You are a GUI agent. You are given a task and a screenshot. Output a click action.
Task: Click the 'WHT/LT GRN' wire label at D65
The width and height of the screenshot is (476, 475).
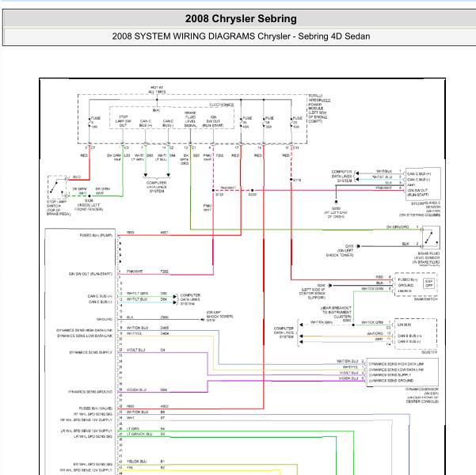pyautogui.click(x=137, y=294)
